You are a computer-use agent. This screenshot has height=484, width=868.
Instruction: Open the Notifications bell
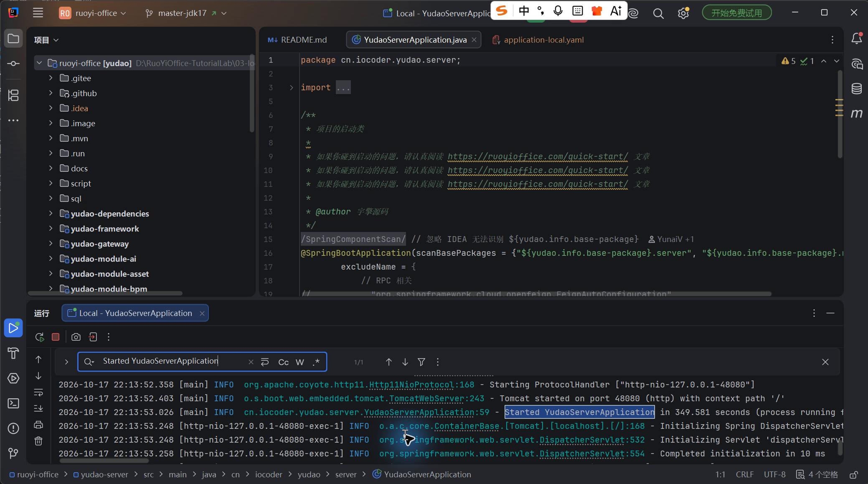pos(857,38)
